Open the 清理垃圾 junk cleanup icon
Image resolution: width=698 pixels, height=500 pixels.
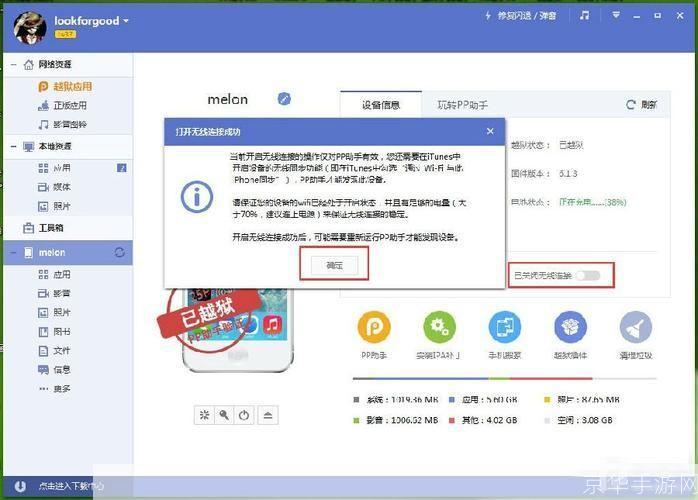pyautogui.click(x=636, y=327)
